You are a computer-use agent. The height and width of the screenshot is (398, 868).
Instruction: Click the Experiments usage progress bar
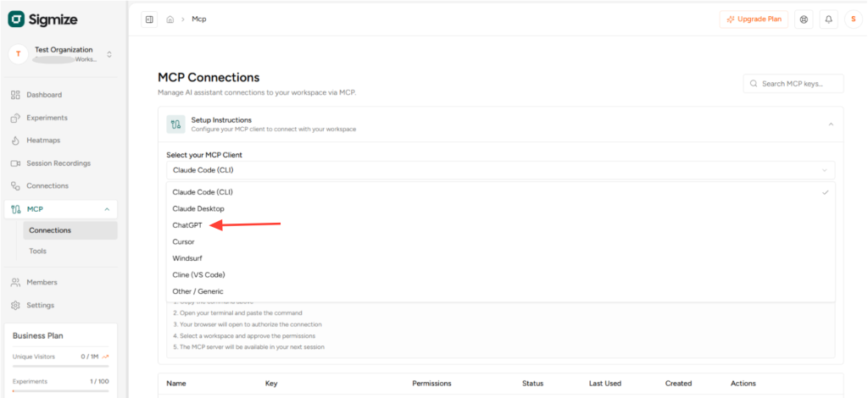pos(61,391)
